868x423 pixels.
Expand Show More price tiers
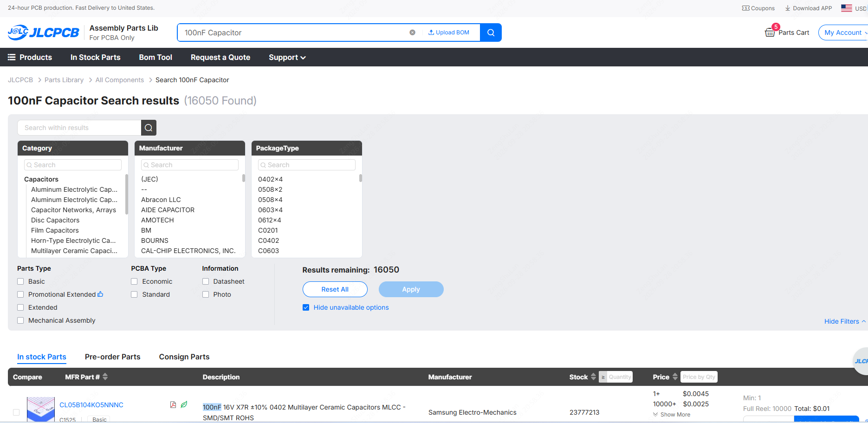pos(672,415)
